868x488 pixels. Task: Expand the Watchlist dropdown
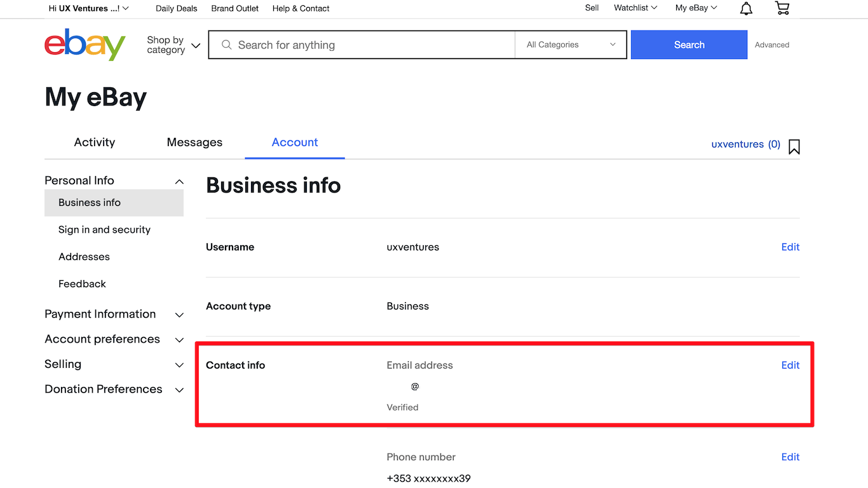pos(635,8)
